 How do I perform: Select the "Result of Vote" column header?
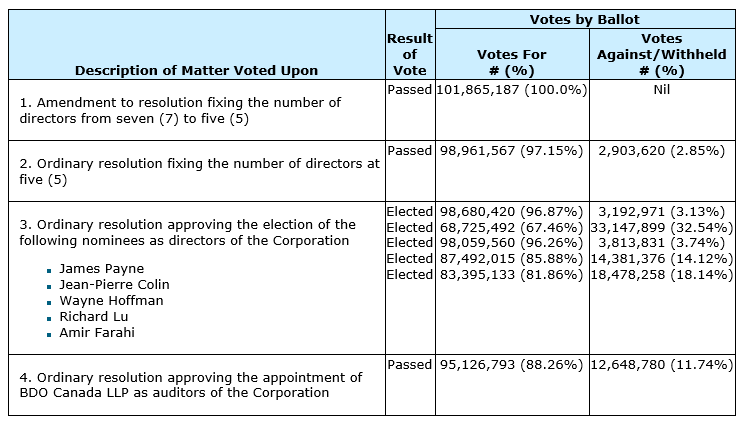pos(409,54)
